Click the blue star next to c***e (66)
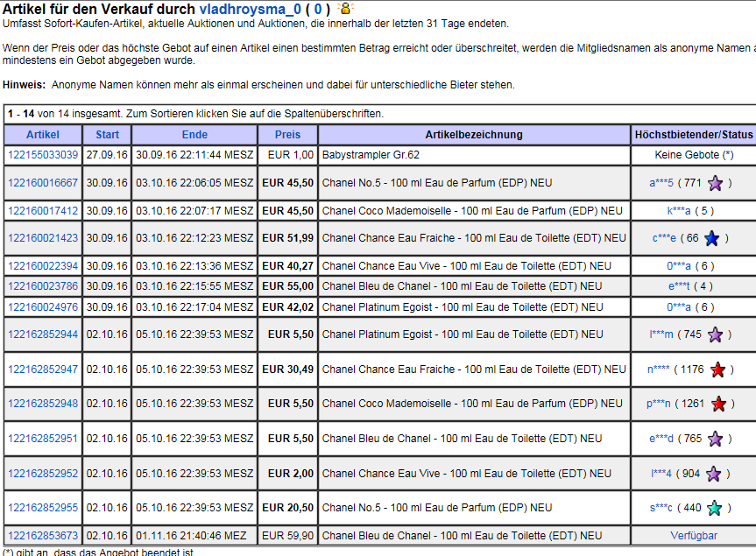This screenshot has height=556, width=756. click(x=711, y=238)
